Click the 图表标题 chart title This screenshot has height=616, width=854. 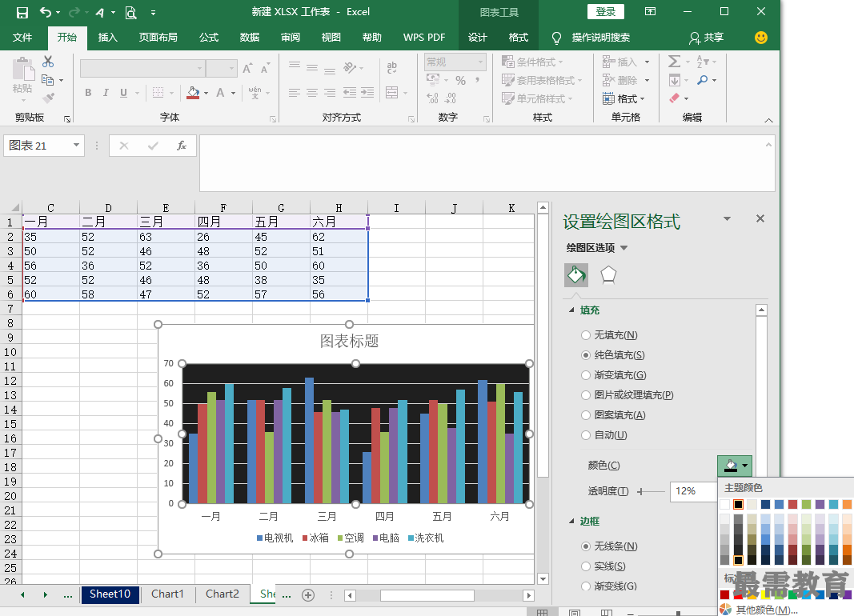coord(349,341)
